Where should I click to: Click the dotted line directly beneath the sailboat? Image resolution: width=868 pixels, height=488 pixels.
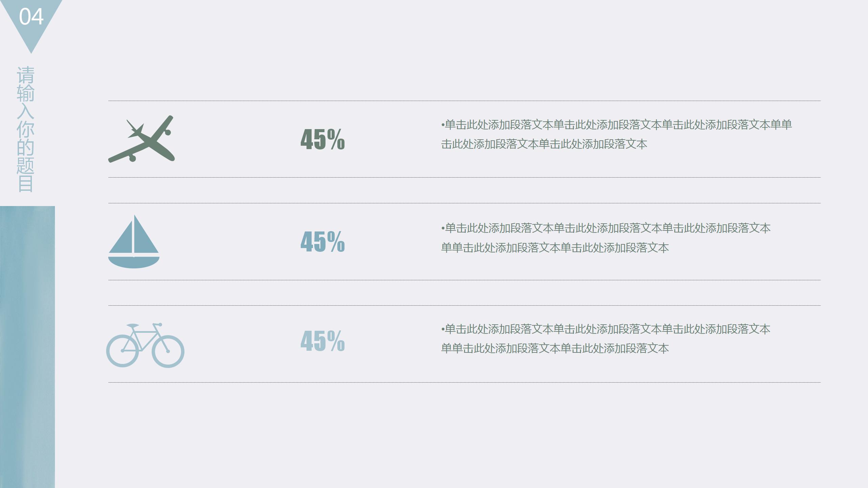tap(465, 280)
